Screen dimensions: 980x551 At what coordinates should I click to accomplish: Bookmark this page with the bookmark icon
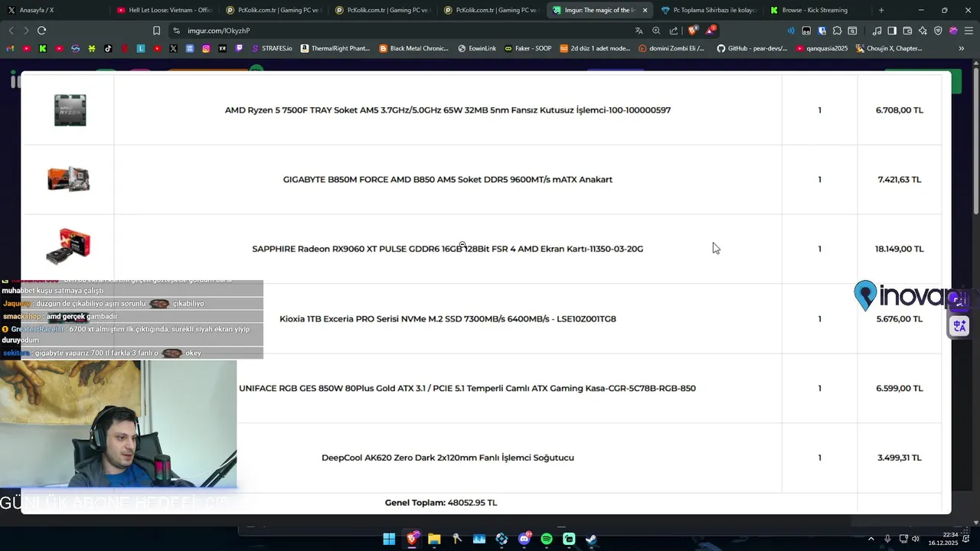click(x=156, y=31)
